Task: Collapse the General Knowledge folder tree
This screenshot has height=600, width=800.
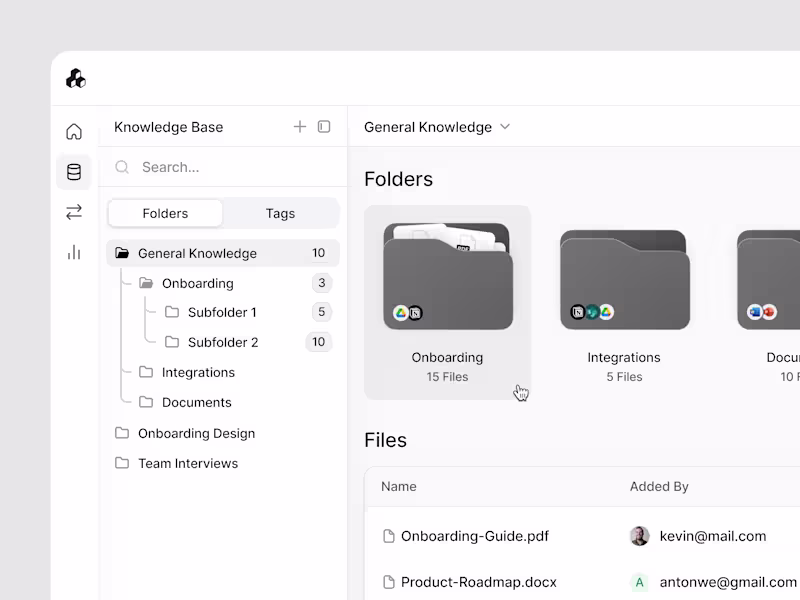Action: [121, 253]
